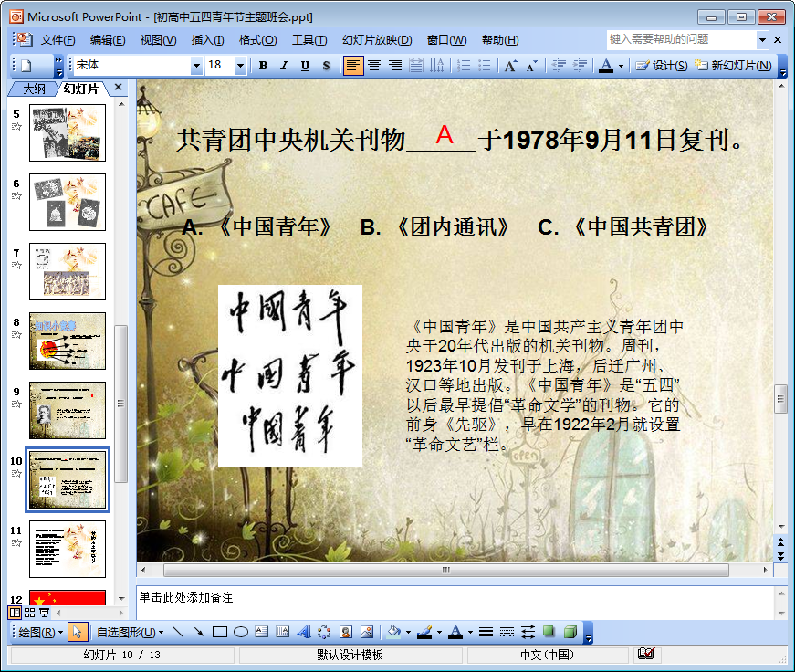Click the New Slide (新幻灯片) button
This screenshot has width=795, height=672.
point(733,66)
